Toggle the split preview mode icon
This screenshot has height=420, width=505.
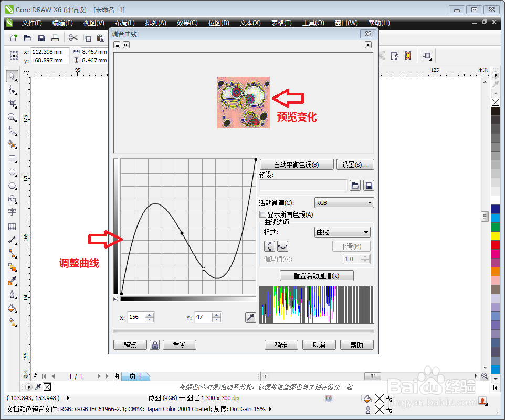tap(126, 45)
